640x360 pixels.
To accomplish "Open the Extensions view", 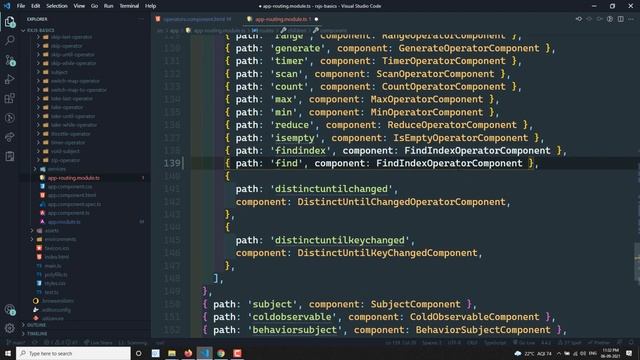I will [x=10, y=98].
